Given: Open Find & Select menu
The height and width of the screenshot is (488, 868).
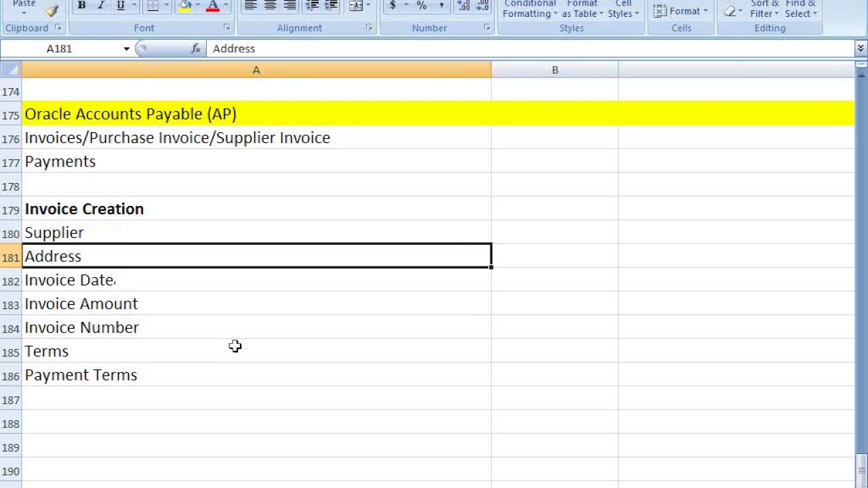Looking at the screenshot, I should coord(801,9).
